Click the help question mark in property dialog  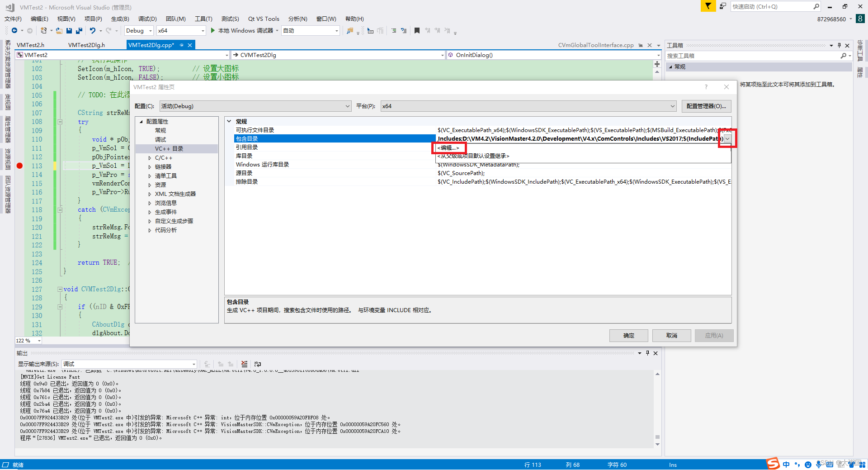pos(706,87)
